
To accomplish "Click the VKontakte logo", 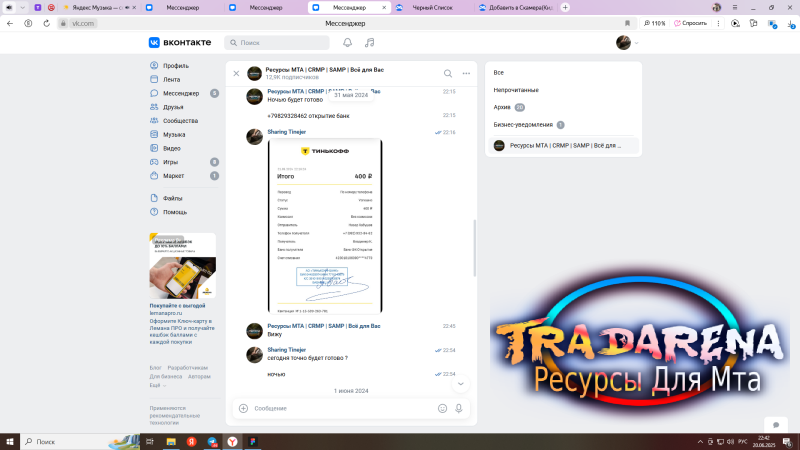I will [182, 43].
